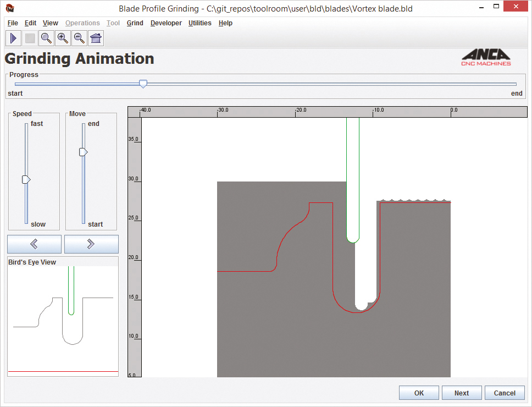Open the File menu
This screenshot has width=532, height=407.
coord(13,23)
